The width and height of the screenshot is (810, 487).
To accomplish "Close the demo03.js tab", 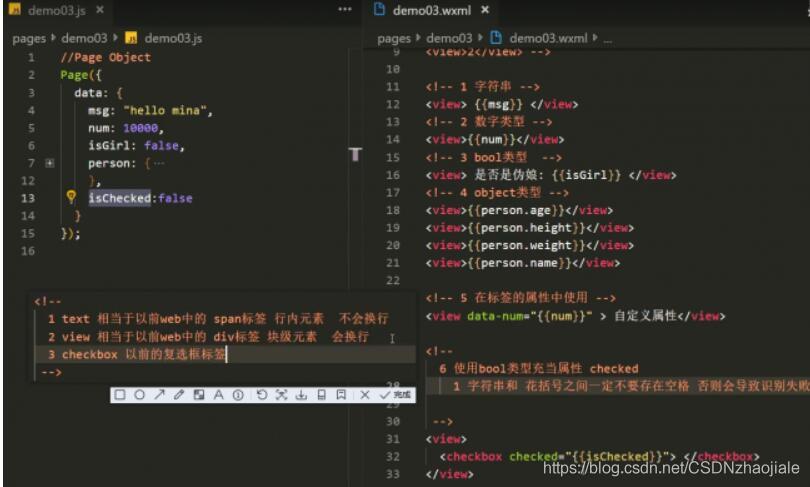I will click(x=100, y=10).
